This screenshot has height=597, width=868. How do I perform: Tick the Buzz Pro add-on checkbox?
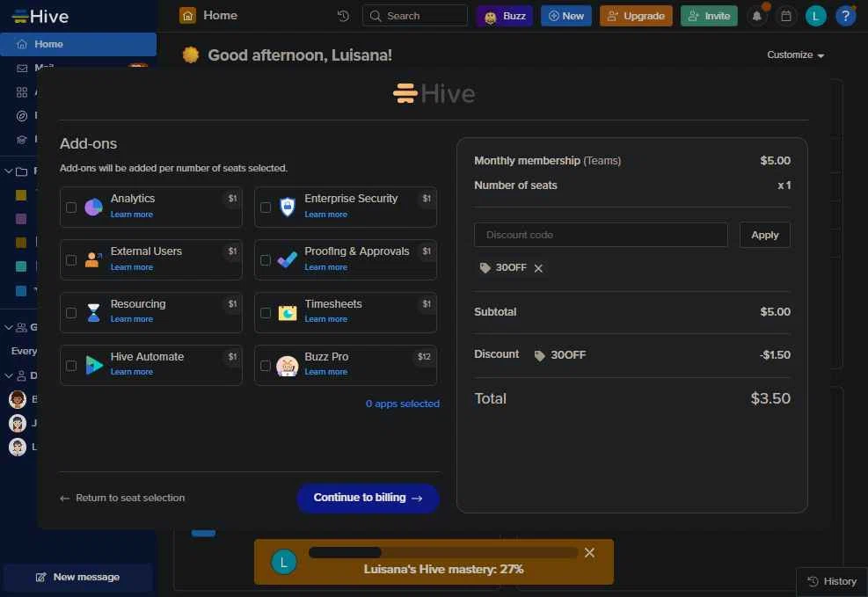[266, 366]
